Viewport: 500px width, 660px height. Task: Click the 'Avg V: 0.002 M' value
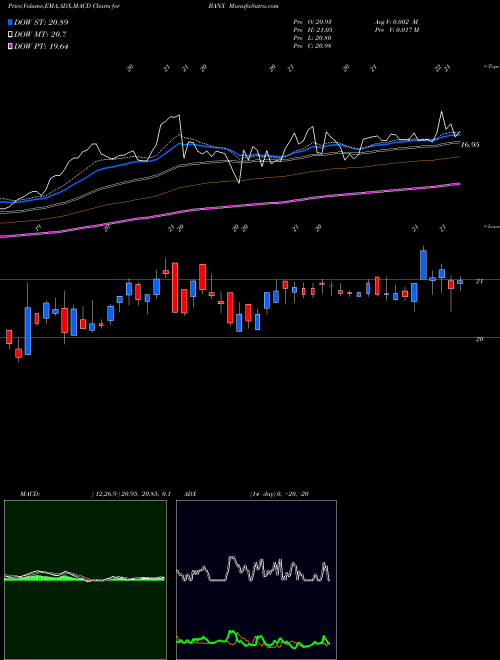point(396,22)
